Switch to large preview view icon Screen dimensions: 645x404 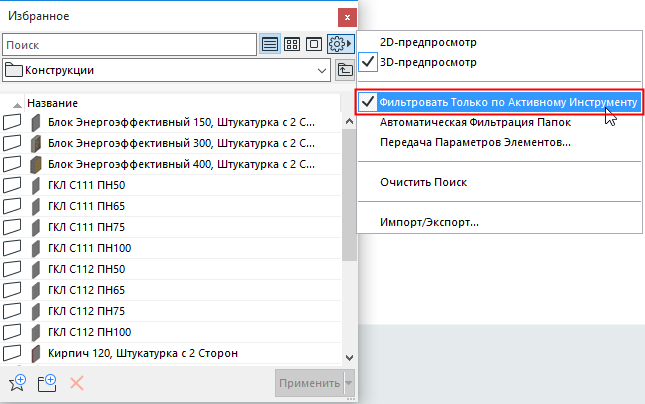(x=314, y=44)
